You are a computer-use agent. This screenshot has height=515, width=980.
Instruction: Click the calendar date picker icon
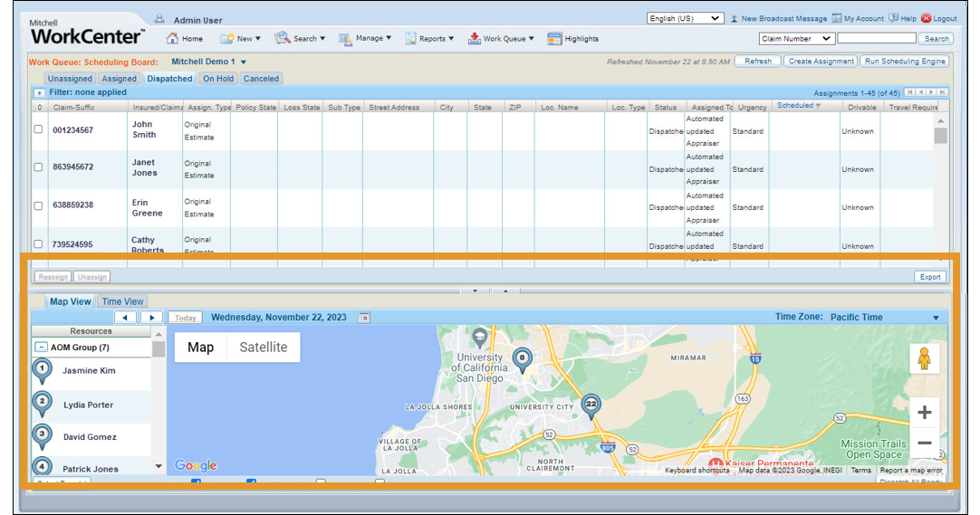click(364, 318)
